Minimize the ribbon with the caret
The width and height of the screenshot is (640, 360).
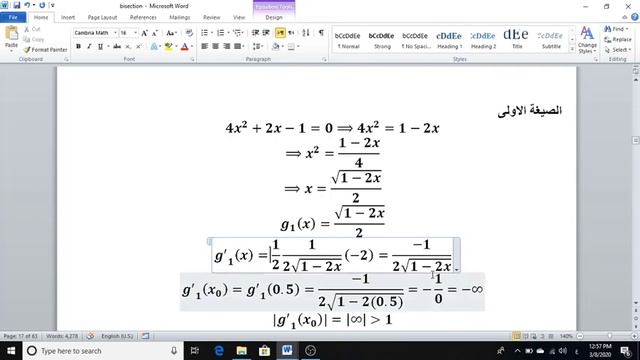[x=624, y=17]
